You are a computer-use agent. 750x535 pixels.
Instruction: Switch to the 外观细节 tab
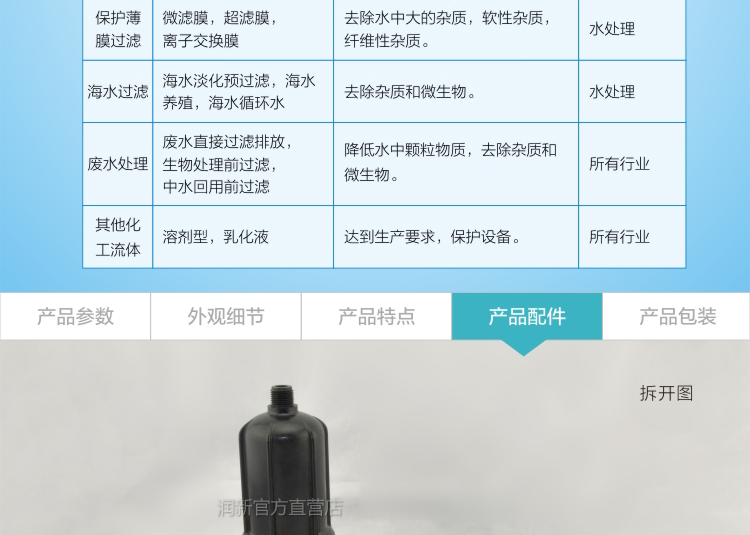226,317
